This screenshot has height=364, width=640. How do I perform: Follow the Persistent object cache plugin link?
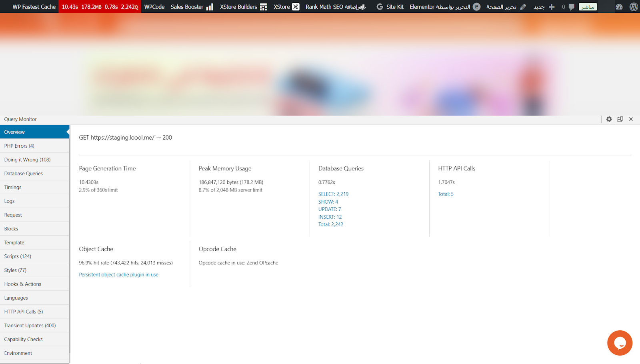point(118,275)
